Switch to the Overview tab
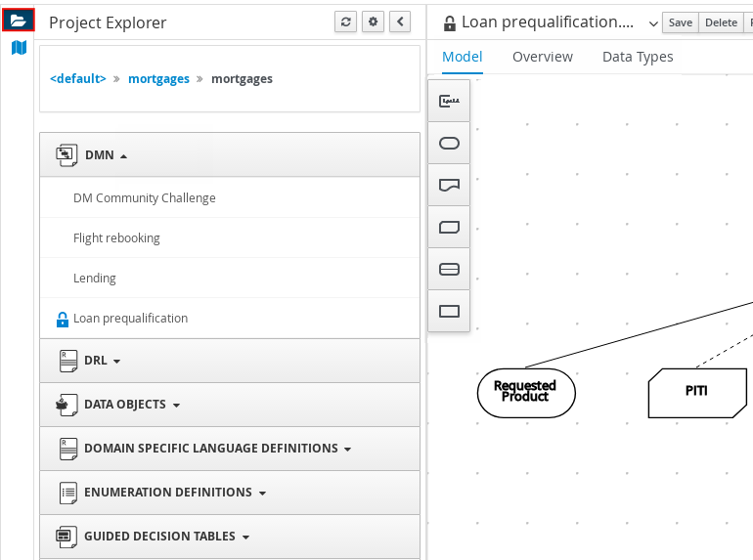Viewport: 753px width, 560px height. pyautogui.click(x=542, y=57)
